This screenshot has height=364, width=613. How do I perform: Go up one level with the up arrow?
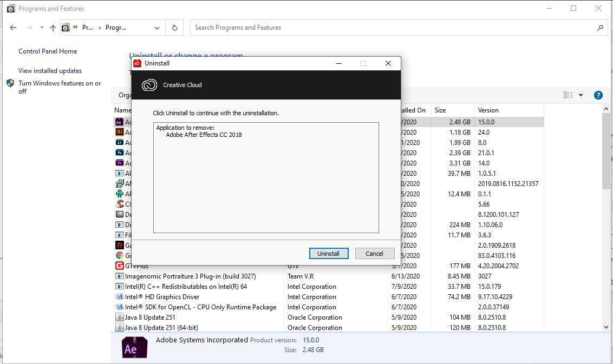[53, 28]
